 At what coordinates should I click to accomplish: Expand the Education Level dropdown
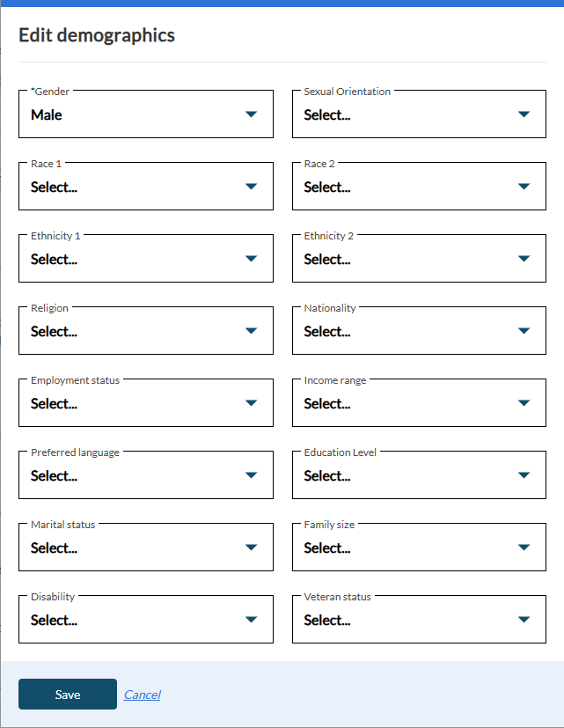[419, 475]
